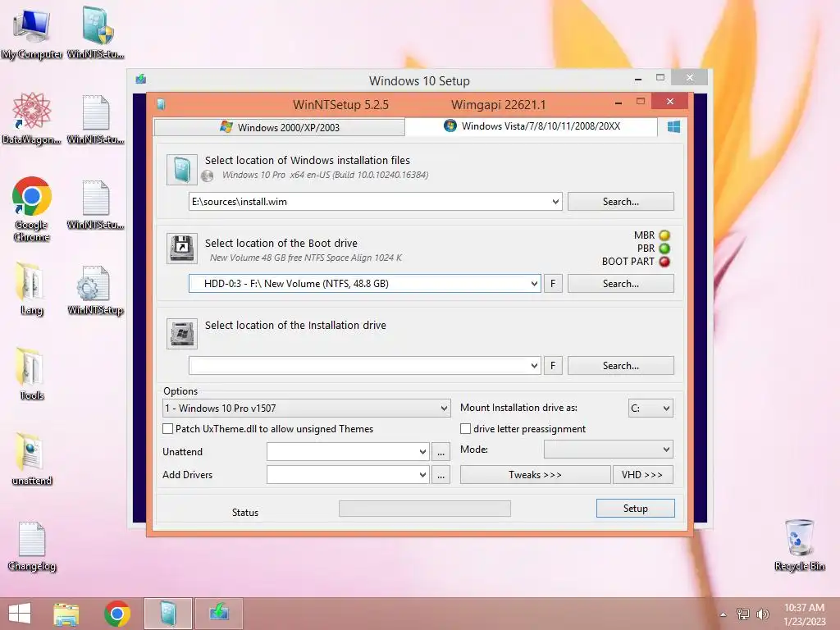This screenshot has height=630, width=840.
Task: Open the WinNTSetup settings file with the gear icon
Action: click(x=95, y=290)
